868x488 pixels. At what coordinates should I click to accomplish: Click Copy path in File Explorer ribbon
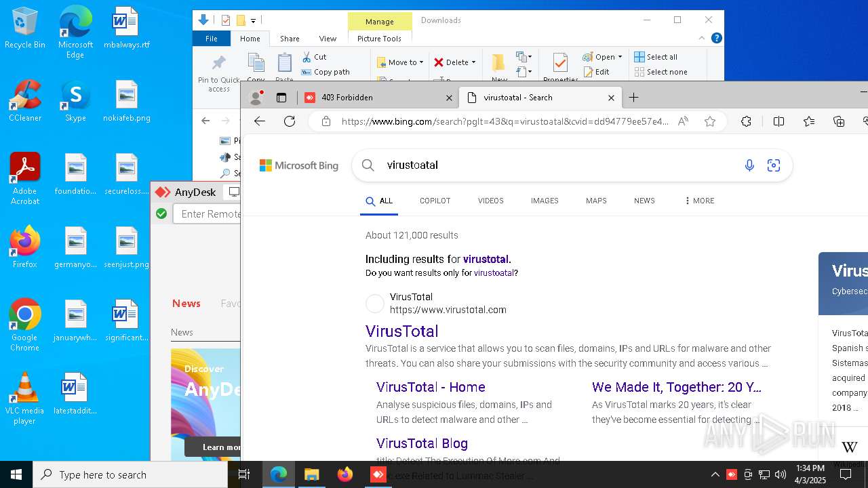(x=325, y=72)
